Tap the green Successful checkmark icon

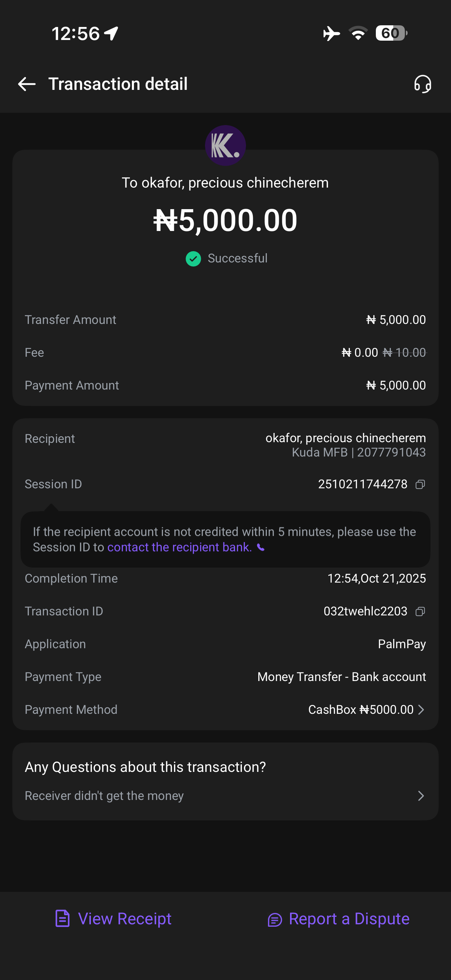click(193, 259)
